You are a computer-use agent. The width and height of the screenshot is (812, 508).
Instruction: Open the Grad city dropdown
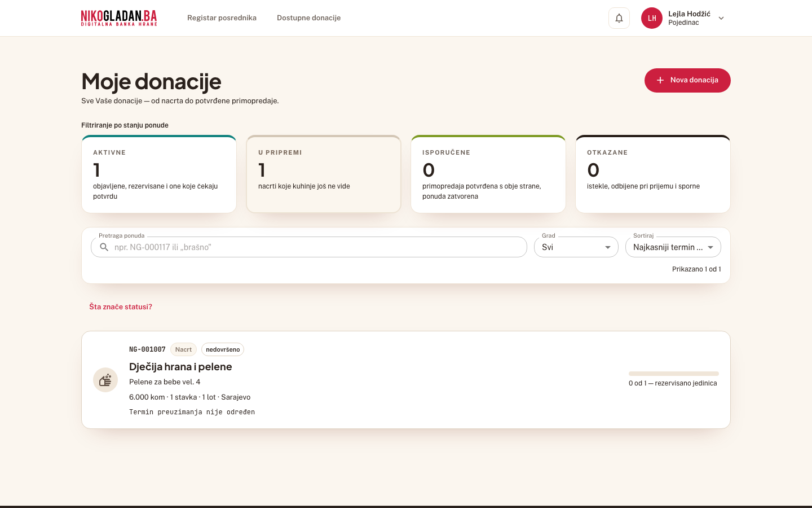576,247
